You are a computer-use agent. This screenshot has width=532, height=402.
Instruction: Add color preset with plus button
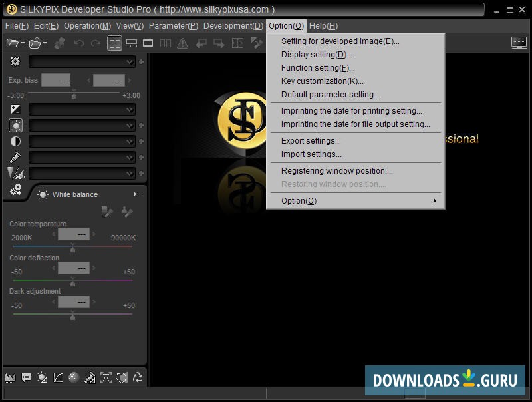point(141,158)
